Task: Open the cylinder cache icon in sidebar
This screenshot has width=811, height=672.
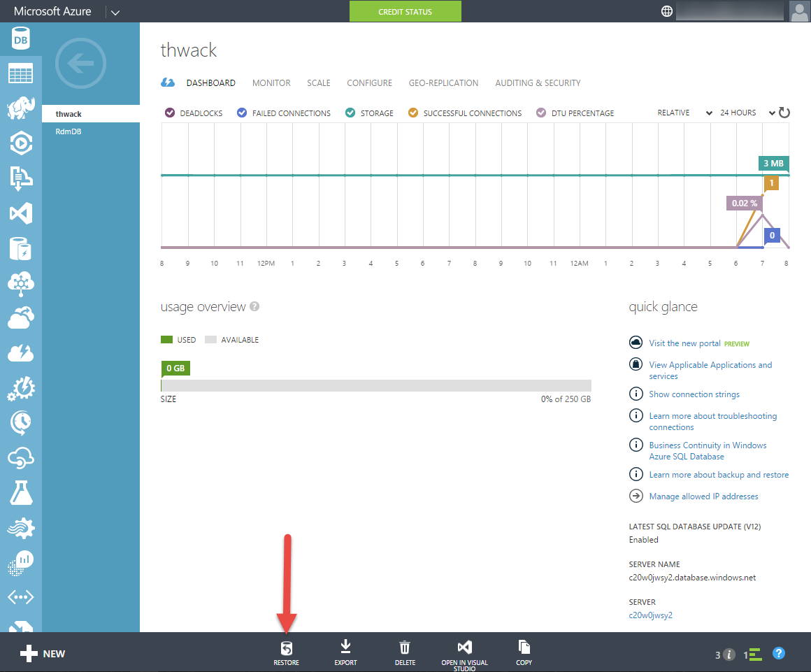Action: (21, 248)
